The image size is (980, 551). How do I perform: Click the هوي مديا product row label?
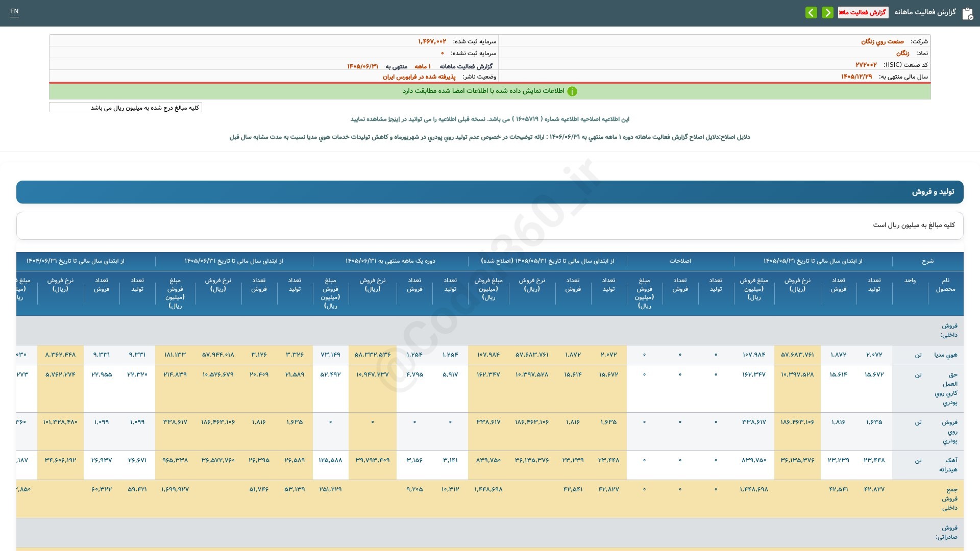(946, 355)
